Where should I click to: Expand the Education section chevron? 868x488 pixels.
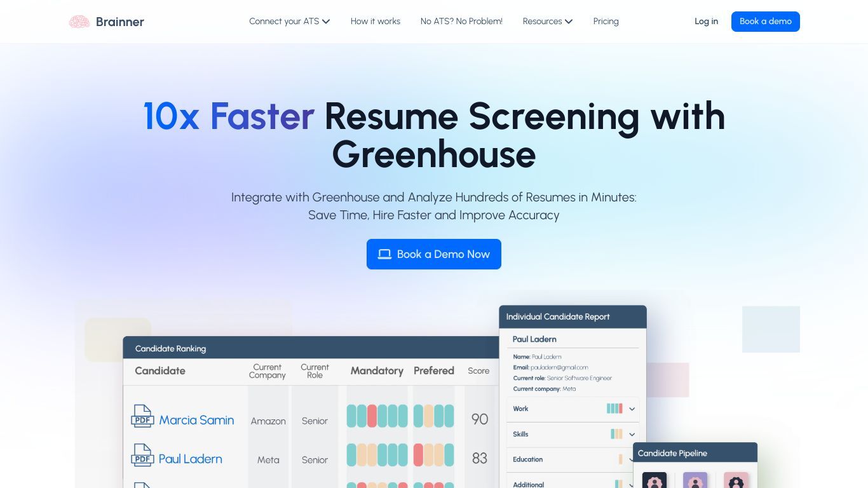[632, 459]
